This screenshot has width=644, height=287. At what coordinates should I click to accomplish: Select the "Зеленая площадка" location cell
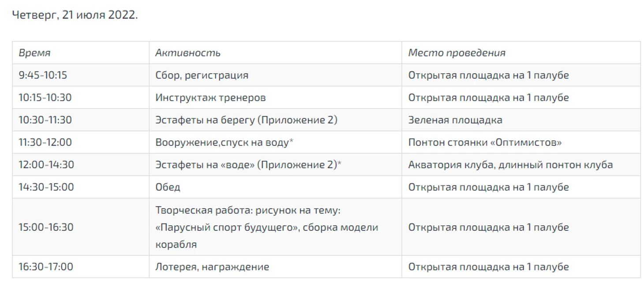[455, 120]
